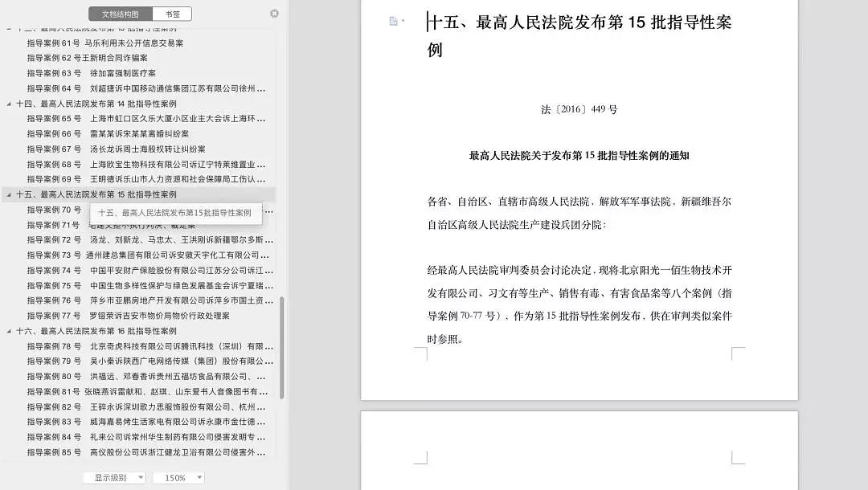The image size is (868, 490).
Task: Go to 指导案例 67 号 汤长龙诉周士海股权转让纠纷案
Action: click(117, 149)
